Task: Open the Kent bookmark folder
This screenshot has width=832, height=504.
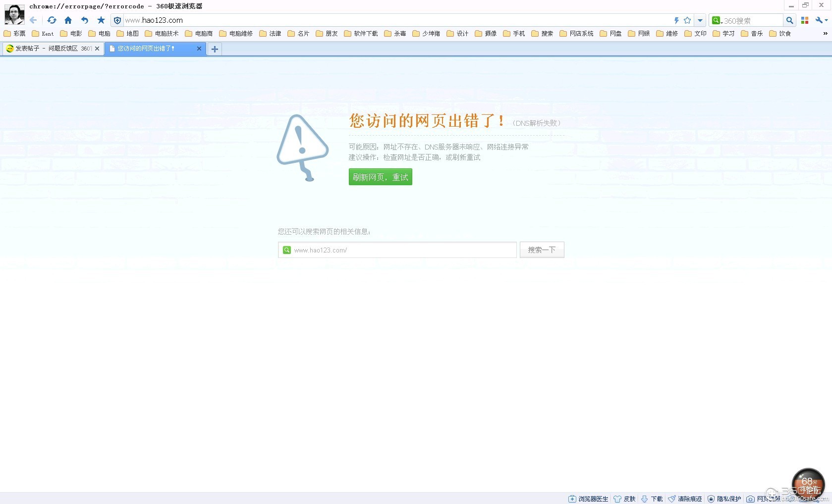Action: (43, 34)
